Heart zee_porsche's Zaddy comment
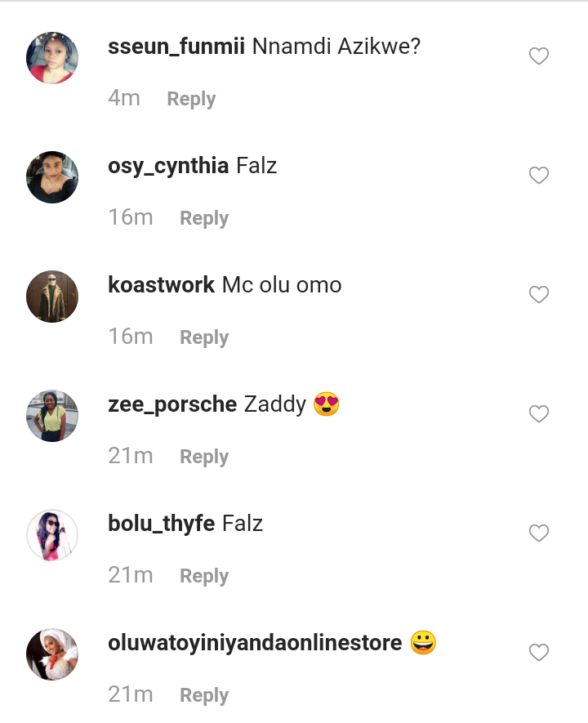The height and width of the screenshot is (723, 588). tap(538, 414)
